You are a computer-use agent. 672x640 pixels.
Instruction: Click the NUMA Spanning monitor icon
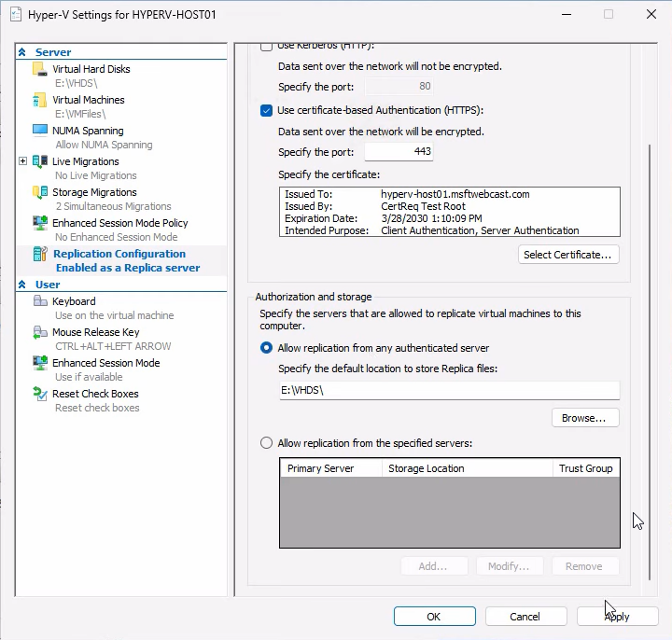(40, 131)
